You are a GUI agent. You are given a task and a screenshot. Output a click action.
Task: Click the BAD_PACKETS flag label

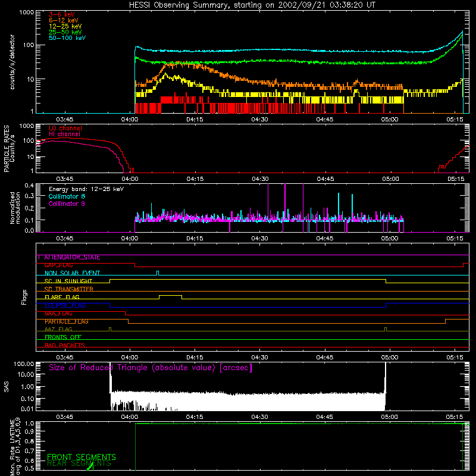click(x=65, y=345)
